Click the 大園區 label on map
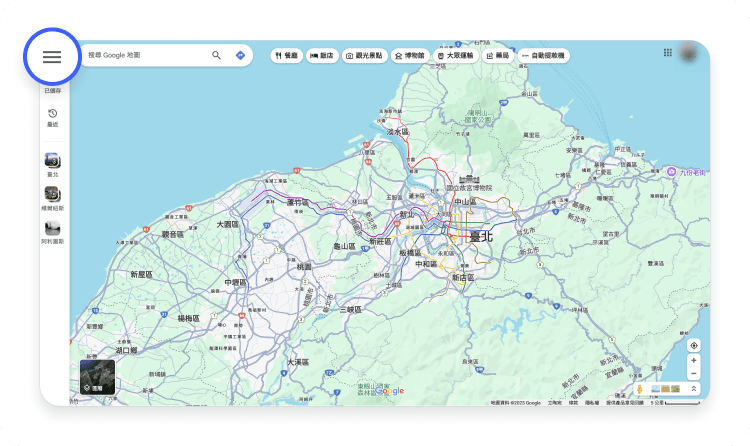The height and width of the screenshot is (446, 750). tap(228, 224)
